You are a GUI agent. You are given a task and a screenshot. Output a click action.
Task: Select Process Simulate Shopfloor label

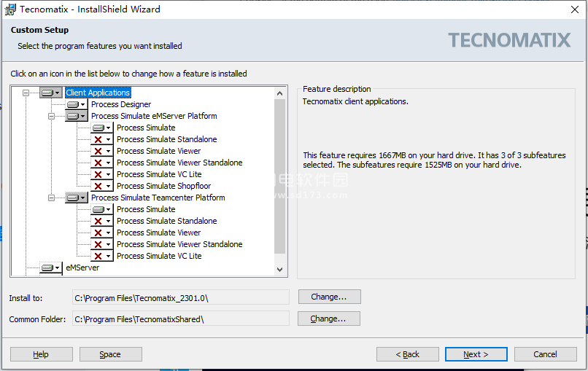click(x=164, y=186)
